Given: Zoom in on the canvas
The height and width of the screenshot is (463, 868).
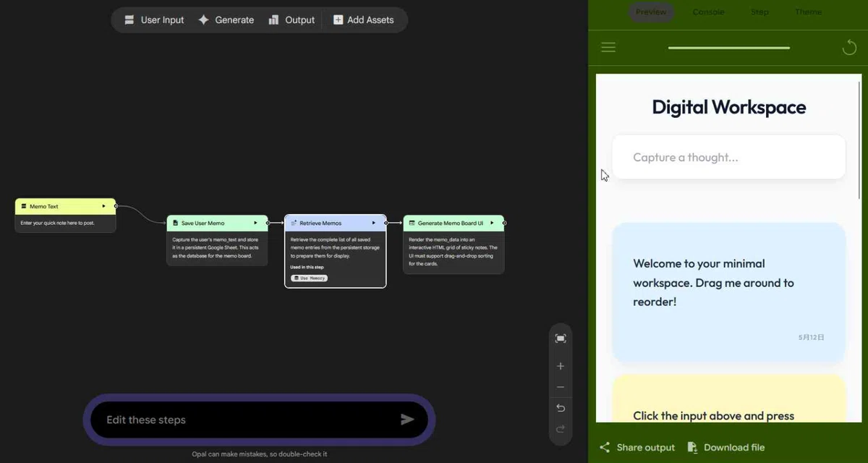Looking at the screenshot, I should click(x=561, y=366).
